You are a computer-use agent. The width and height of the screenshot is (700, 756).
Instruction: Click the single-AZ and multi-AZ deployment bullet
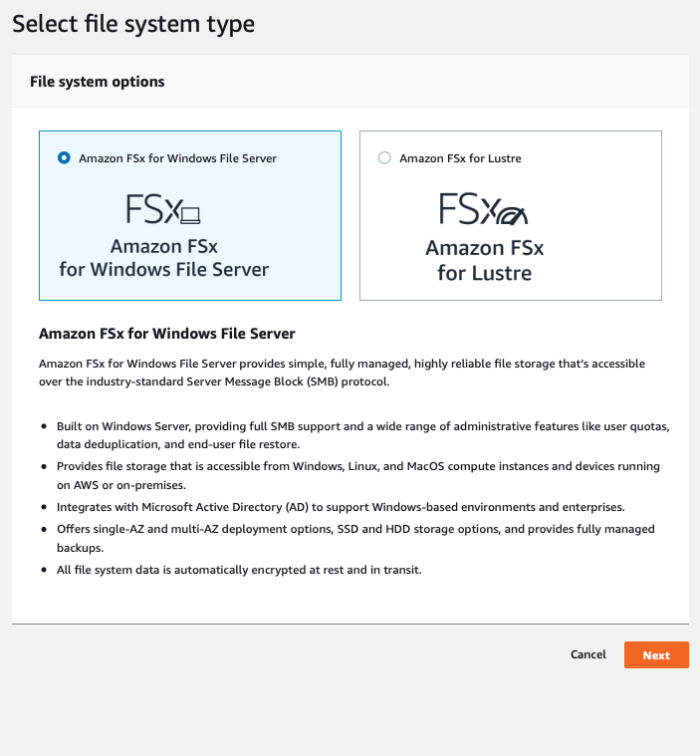coord(353,536)
